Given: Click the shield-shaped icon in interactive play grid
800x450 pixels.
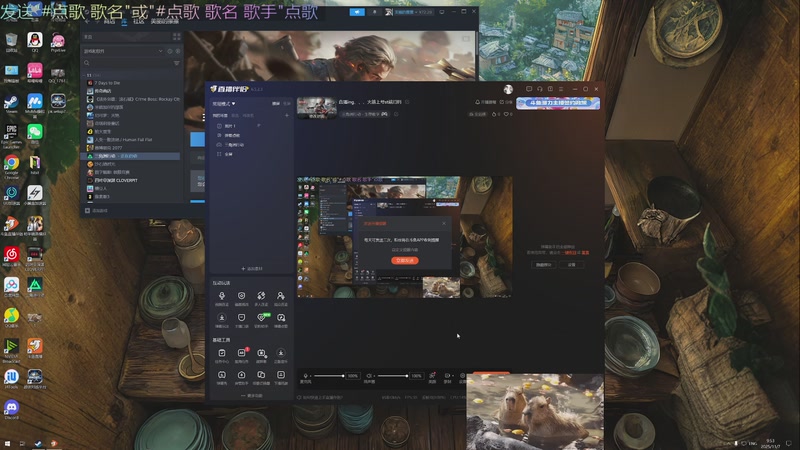Looking at the screenshot, I should tap(241, 317).
